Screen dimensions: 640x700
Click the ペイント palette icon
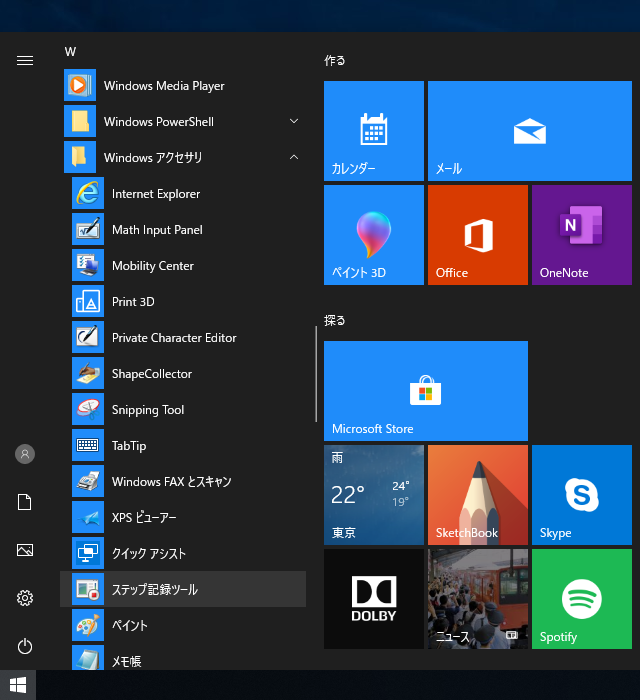click(x=88, y=625)
